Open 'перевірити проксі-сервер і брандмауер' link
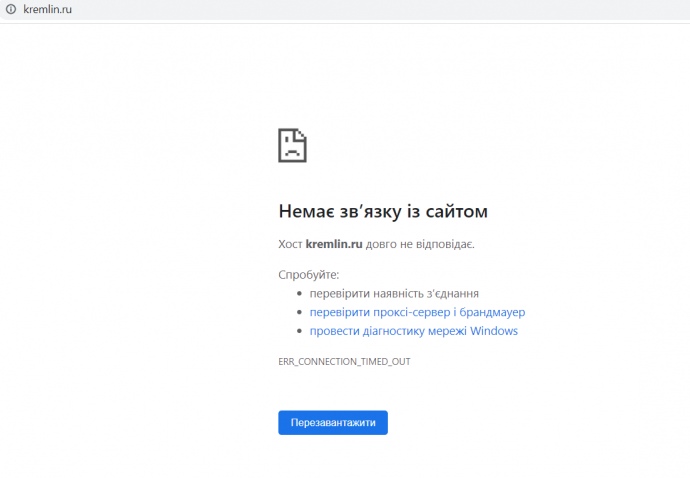690x478 pixels. point(417,312)
